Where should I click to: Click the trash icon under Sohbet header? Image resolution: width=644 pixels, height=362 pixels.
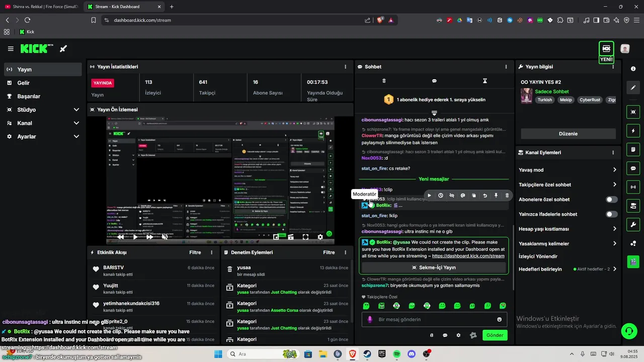click(x=384, y=80)
